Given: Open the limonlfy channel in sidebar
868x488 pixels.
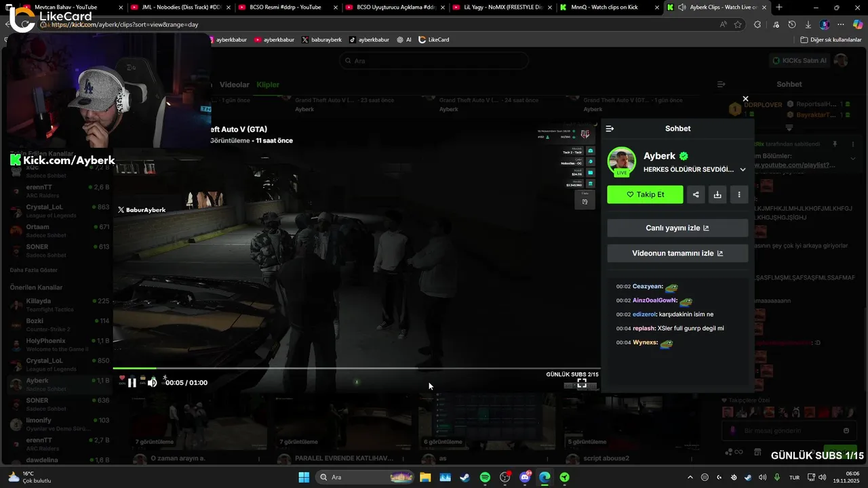Looking at the screenshot, I should click(x=60, y=424).
